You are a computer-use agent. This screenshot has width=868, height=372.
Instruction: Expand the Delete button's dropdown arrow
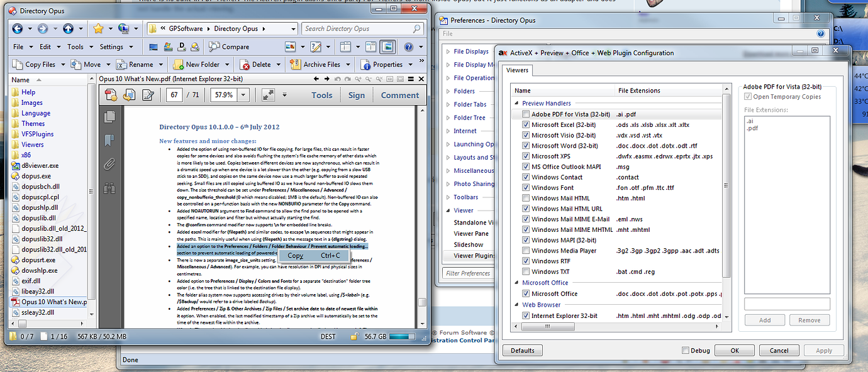click(277, 63)
